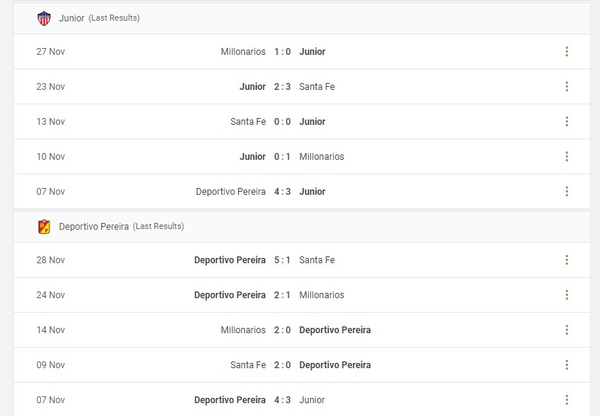Open three-dot menu for Junior 2:3 Santa Fe
Viewport: 600px width, 416px height.
click(566, 87)
